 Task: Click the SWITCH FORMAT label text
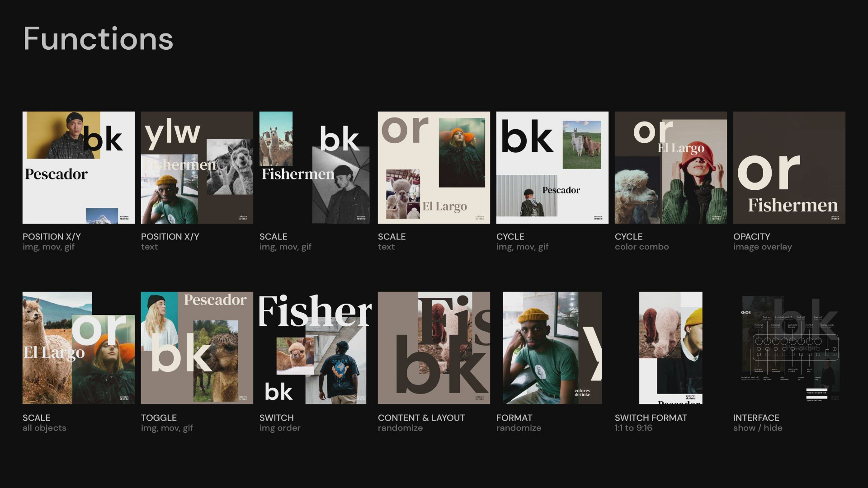[651, 418]
